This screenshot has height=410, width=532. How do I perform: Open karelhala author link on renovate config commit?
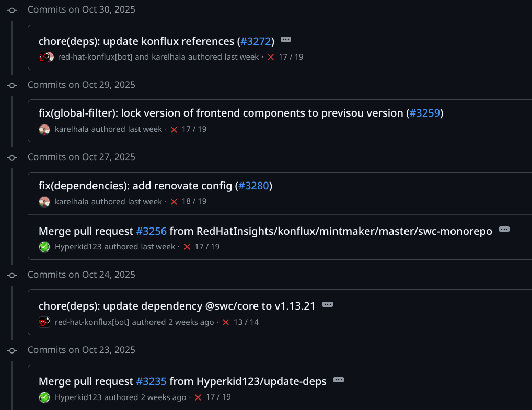(72, 201)
